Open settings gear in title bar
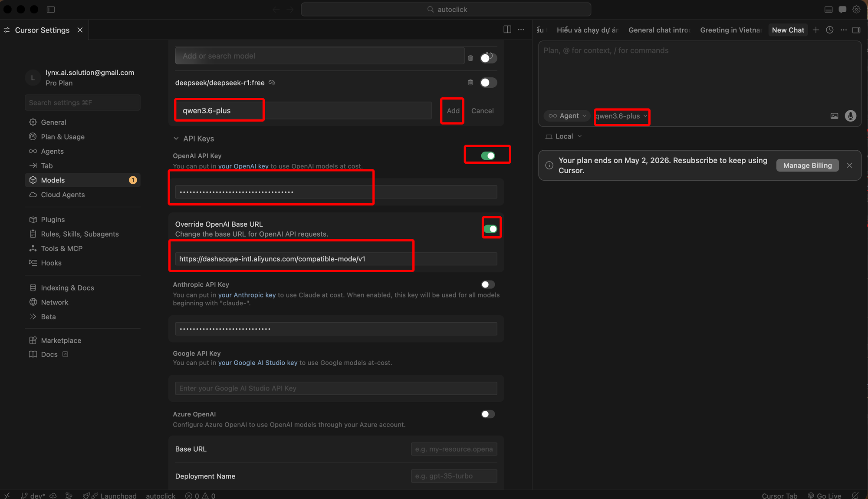The width and height of the screenshot is (868, 499). click(x=856, y=9)
